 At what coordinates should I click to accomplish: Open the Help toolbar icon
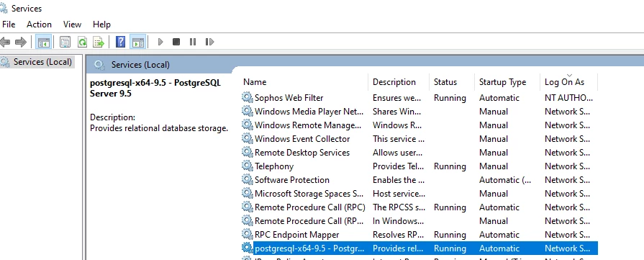click(121, 42)
